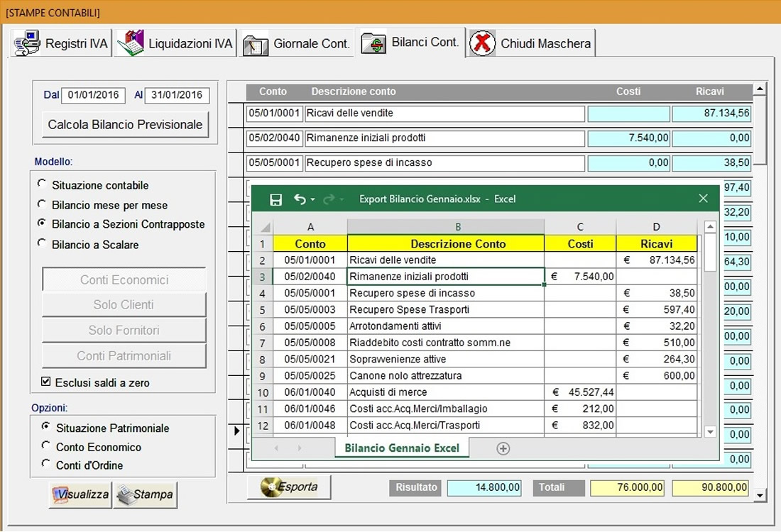Open the Registri IVA tab
This screenshot has width=781, height=532.
(x=60, y=43)
